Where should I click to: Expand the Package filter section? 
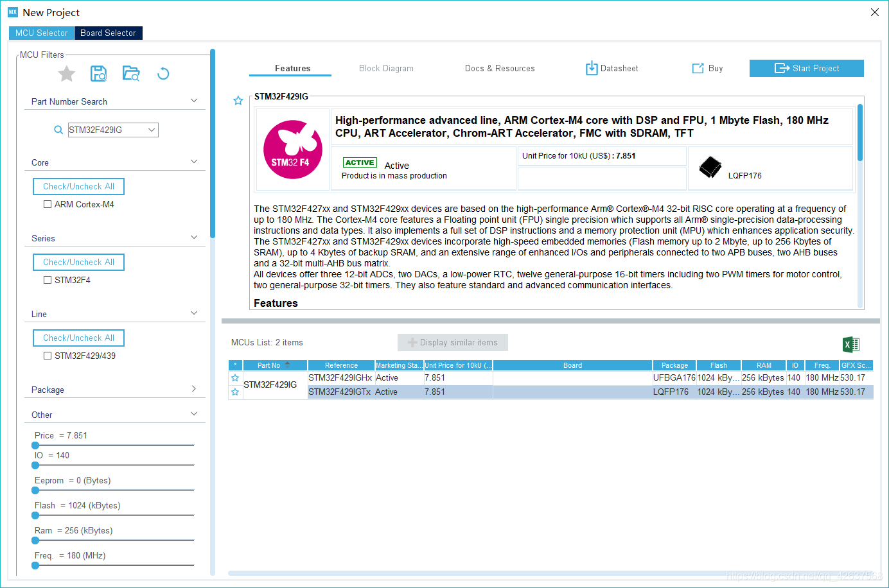coord(194,389)
